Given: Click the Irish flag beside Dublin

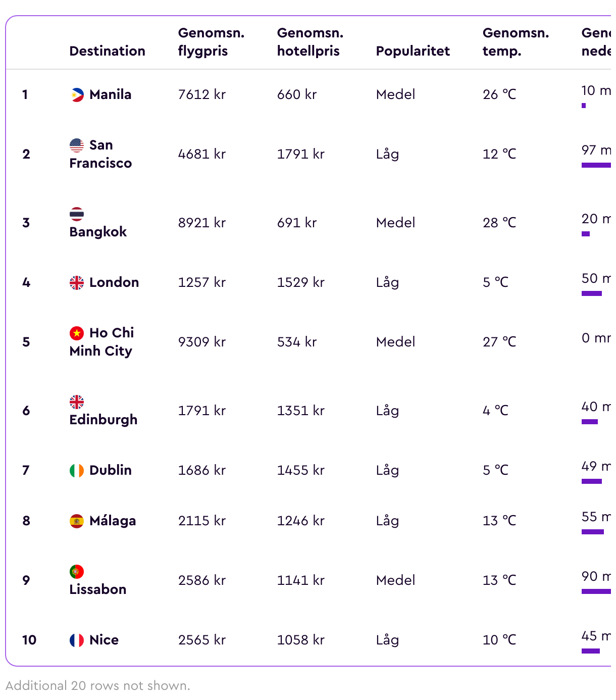Looking at the screenshot, I should pyautogui.click(x=77, y=470).
